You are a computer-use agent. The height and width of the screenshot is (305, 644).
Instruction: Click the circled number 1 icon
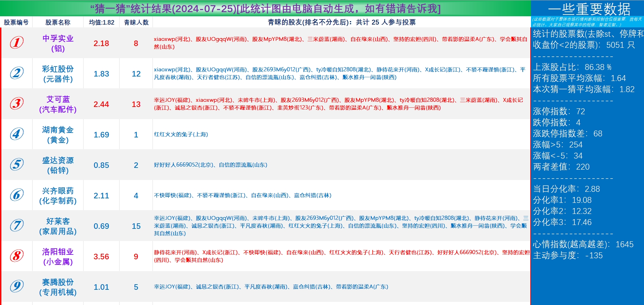(17, 43)
